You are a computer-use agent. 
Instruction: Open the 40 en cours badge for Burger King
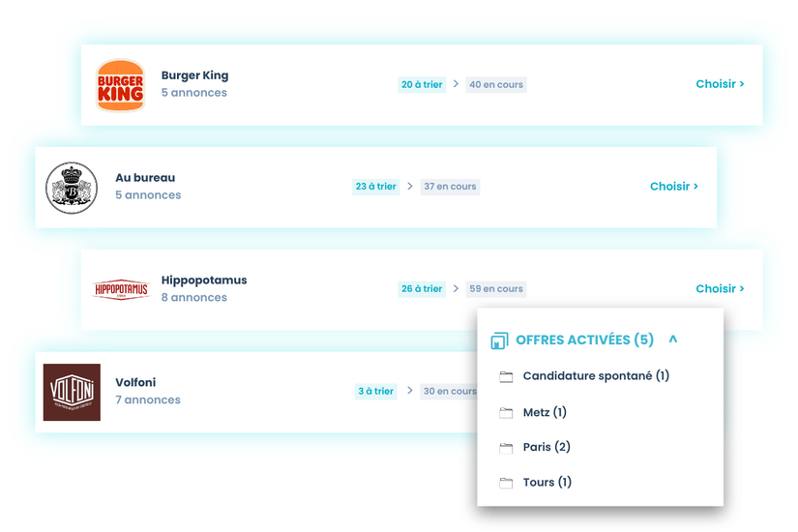tap(496, 84)
